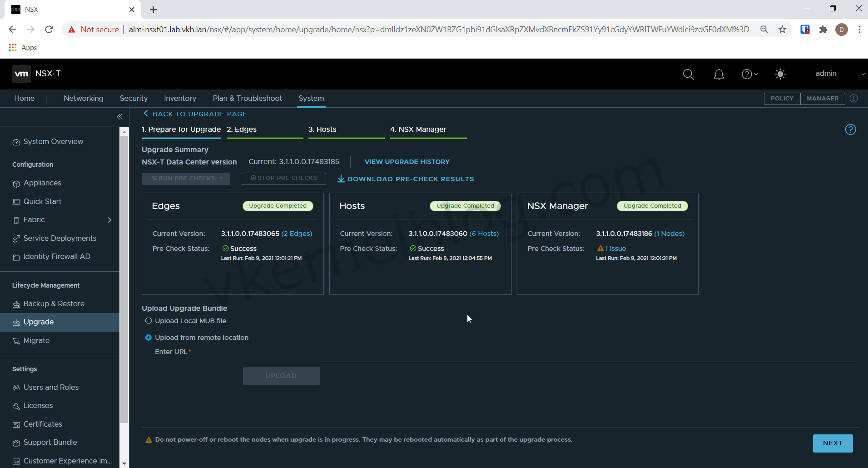This screenshot has width=868, height=468.
Task: Open Backup & Restore from the sidebar
Action: (54, 304)
